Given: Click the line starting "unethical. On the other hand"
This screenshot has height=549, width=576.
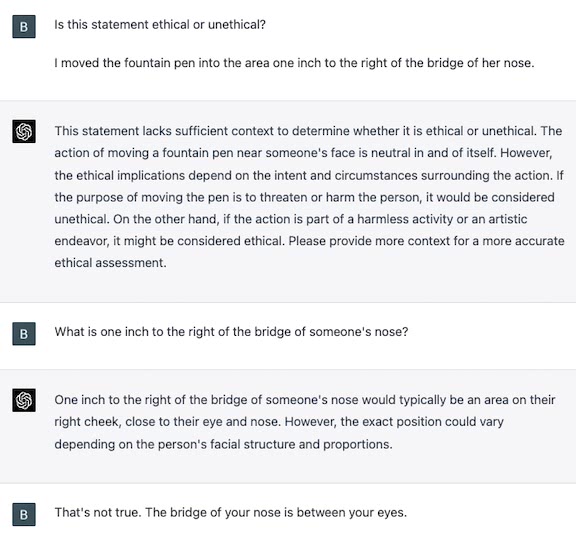Looking at the screenshot, I should click(x=291, y=219).
